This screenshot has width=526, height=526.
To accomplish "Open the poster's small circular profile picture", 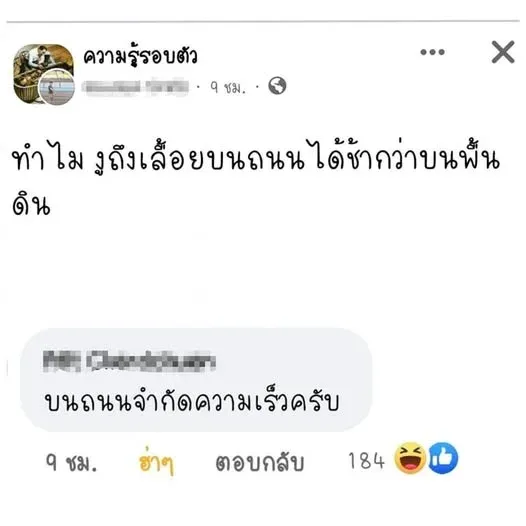I will click(x=57, y=87).
